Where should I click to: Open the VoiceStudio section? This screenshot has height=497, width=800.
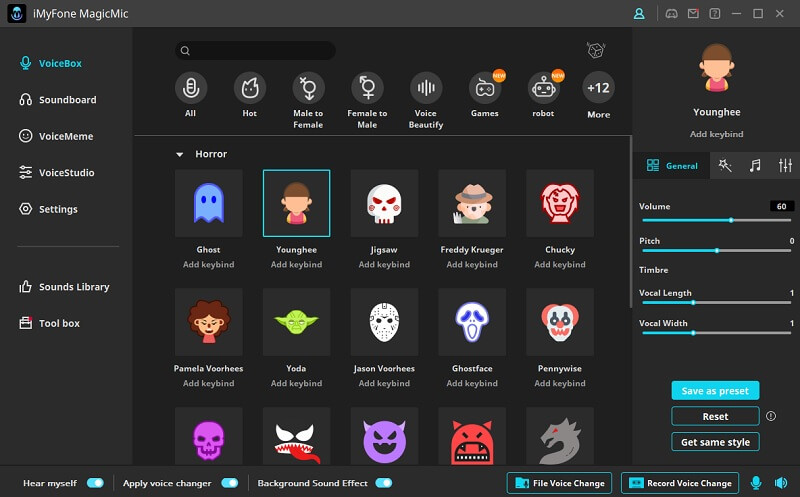coord(57,172)
